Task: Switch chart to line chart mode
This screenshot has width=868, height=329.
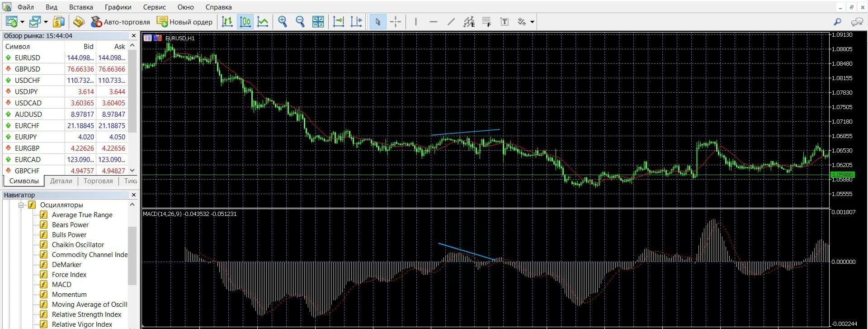Action: (x=263, y=22)
